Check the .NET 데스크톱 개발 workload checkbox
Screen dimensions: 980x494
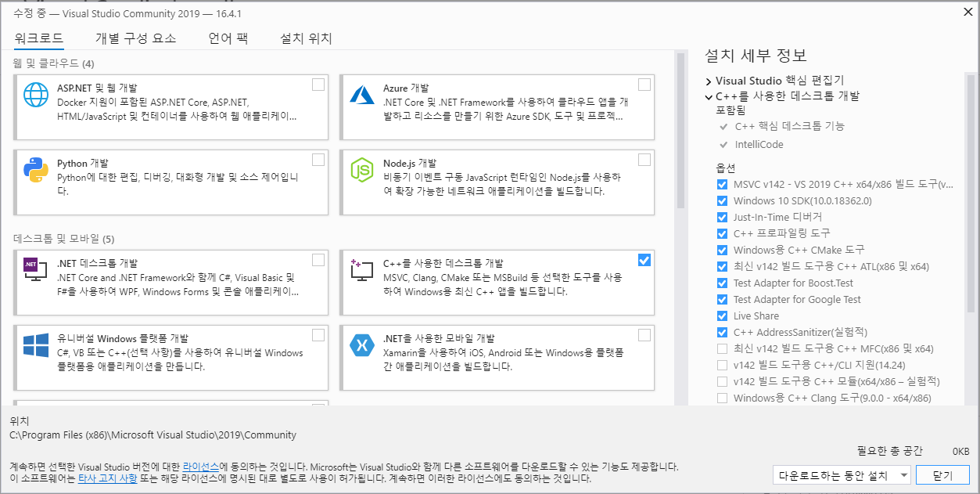click(x=318, y=260)
